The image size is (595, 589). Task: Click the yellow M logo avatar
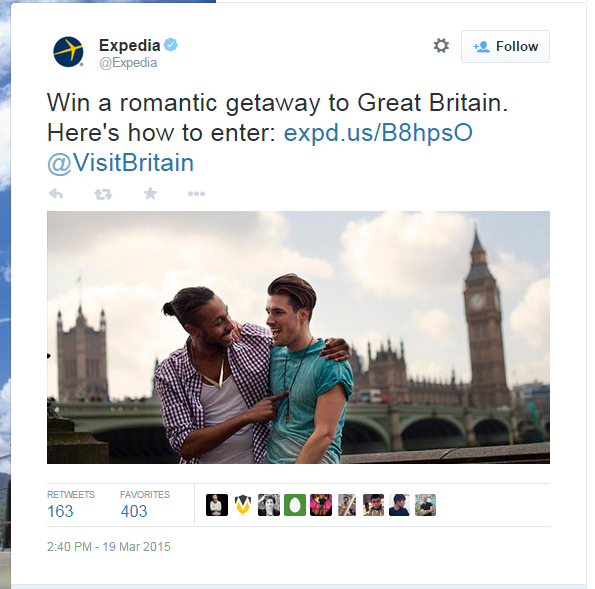click(x=243, y=505)
